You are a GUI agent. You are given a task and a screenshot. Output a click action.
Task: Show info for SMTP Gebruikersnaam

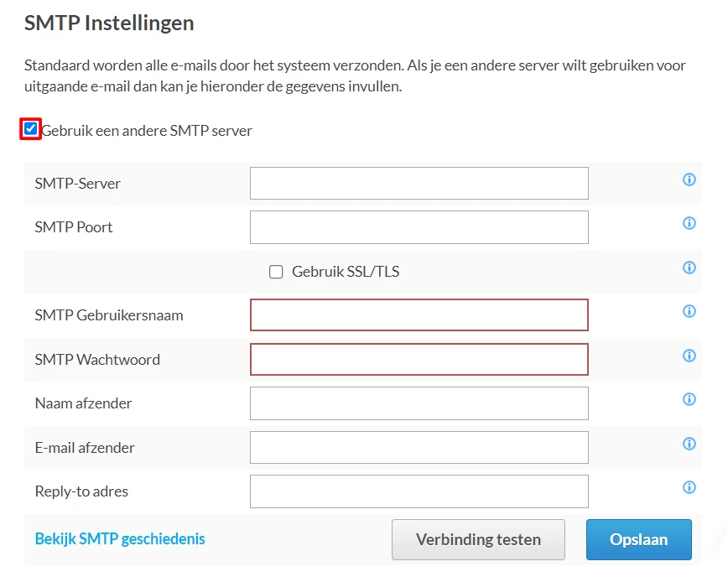point(689,311)
